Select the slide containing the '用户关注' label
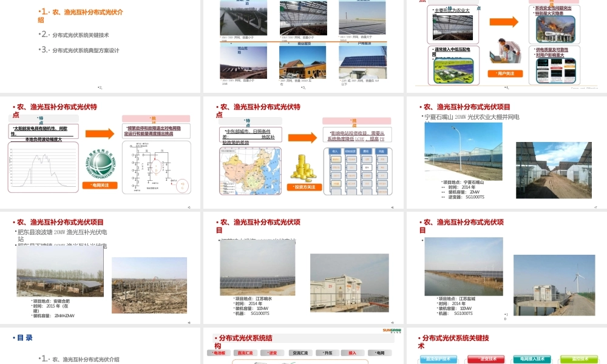Screen dimensions: 607x364 (x=507, y=46)
